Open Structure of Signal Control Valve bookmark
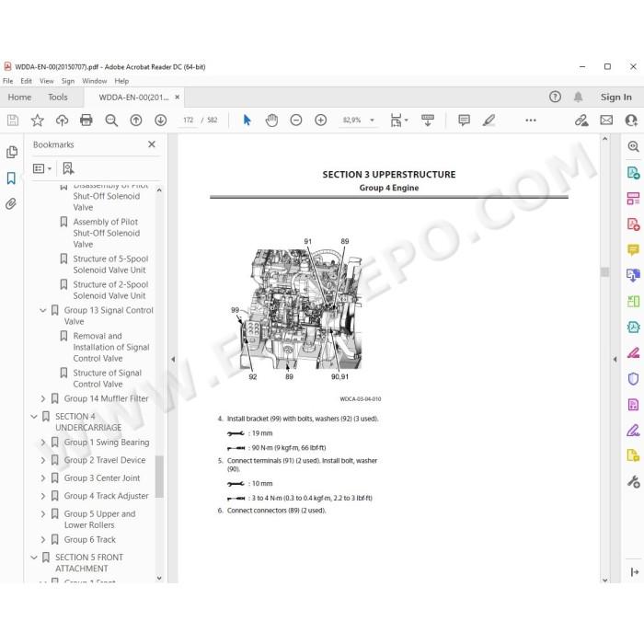This screenshot has height=644, width=644. coord(108,378)
